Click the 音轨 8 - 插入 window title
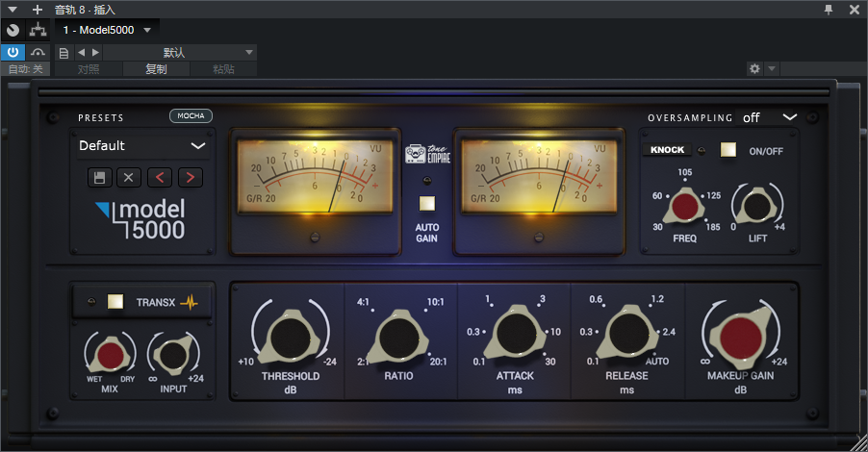Viewport: 868px width, 452px height. click(x=85, y=10)
